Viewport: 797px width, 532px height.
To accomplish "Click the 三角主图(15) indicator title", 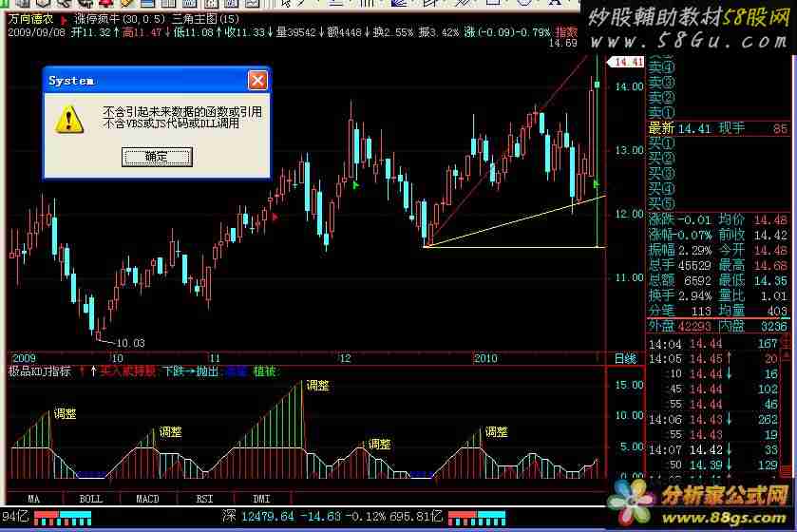I will pyautogui.click(x=205, y=19).
